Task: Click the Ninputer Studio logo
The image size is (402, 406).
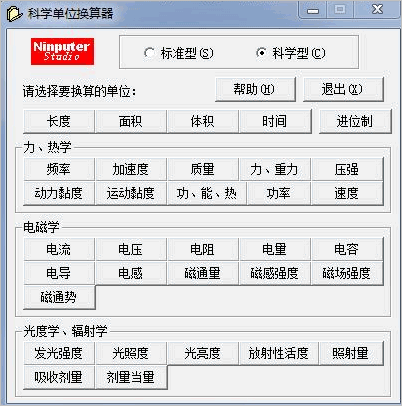Action: 62,51
